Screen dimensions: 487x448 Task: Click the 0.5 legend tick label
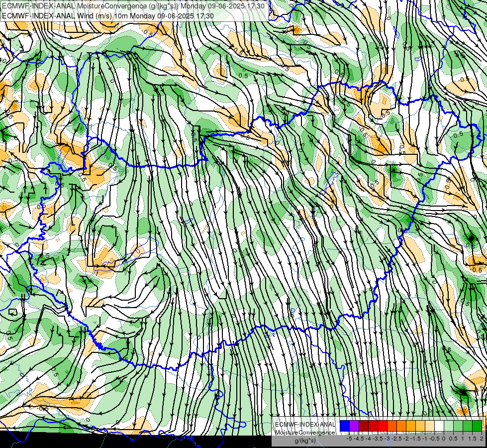click(453, 439)
